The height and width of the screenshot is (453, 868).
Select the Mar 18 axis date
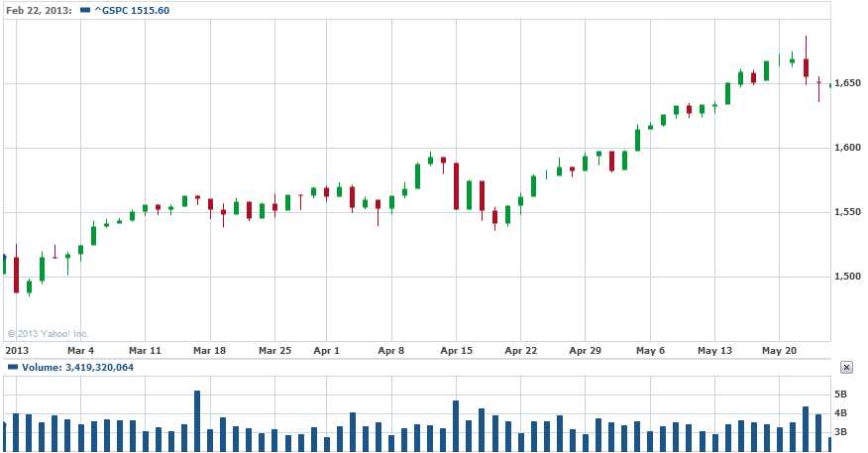[209, 350]
